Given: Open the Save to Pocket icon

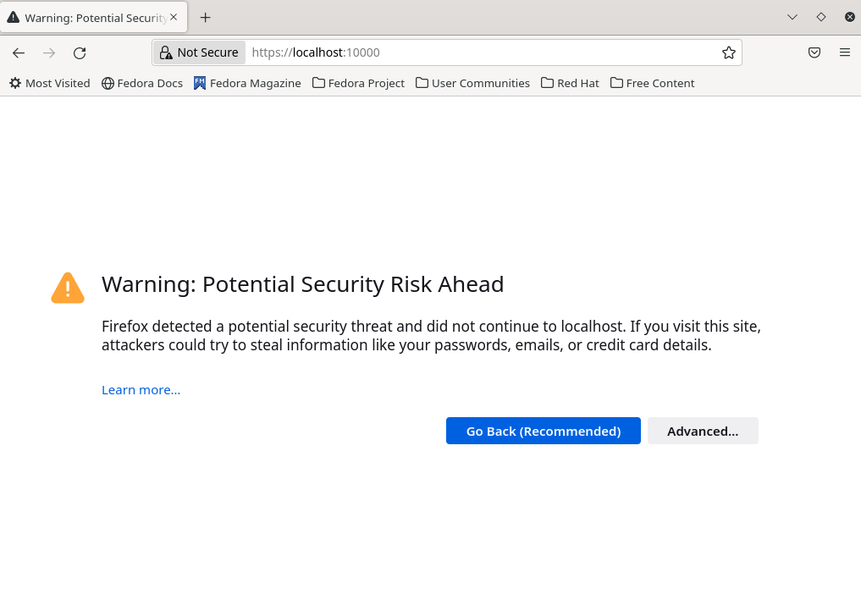Looking at the screenshot, I should [814, 52].
